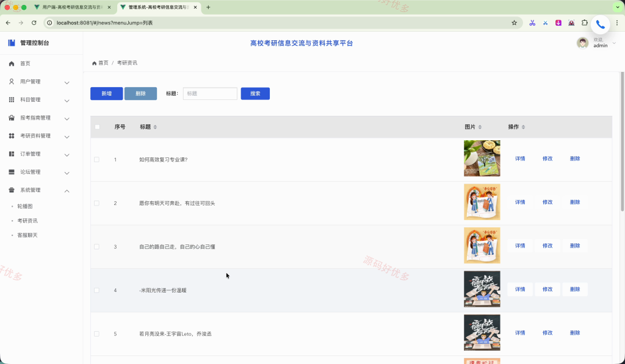Open 首页 sidebar home icon
This screenshot has height=364, width=625.
click(x=12, y=64)
